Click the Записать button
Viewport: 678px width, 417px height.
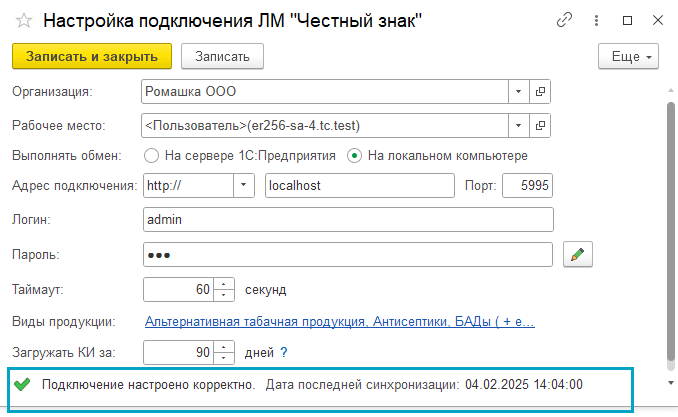click(x=222, y=57)
